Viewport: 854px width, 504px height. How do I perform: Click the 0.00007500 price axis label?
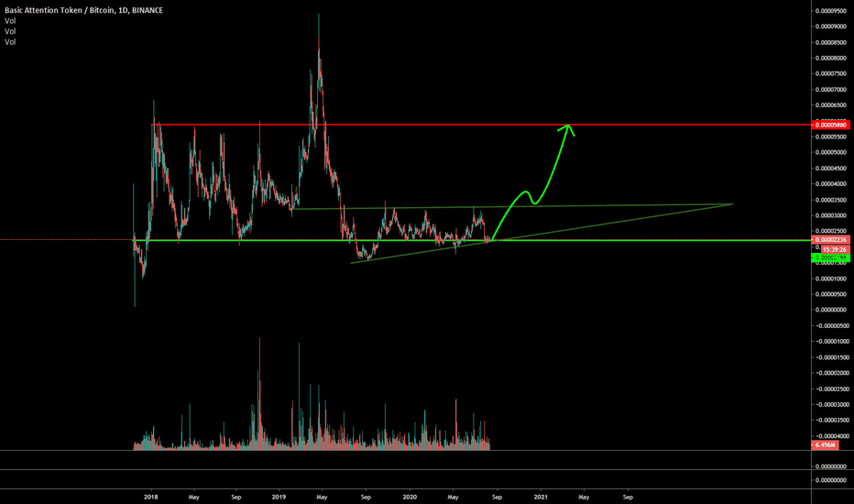[x=831, y=73]
